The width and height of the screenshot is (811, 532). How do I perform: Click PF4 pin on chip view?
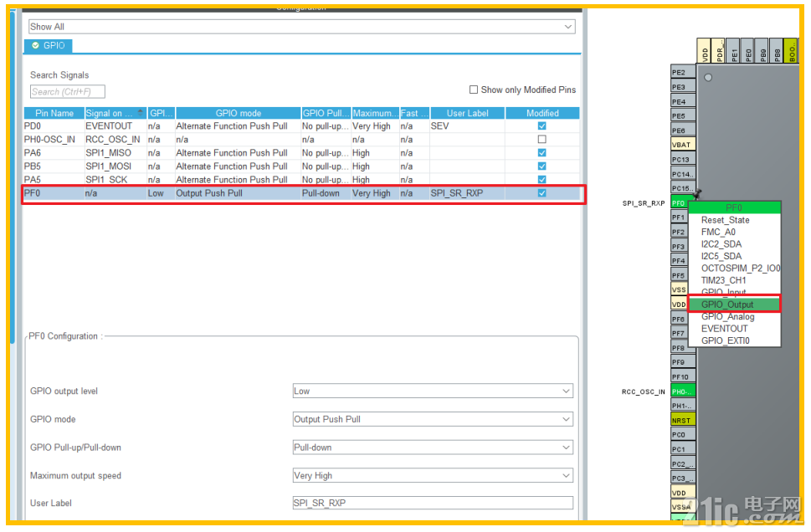coord(679,261)
